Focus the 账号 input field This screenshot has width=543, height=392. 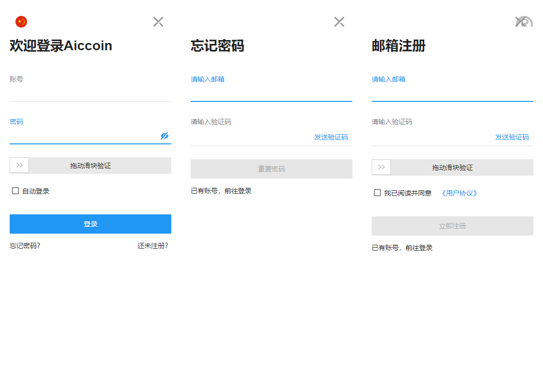[90, 93]
